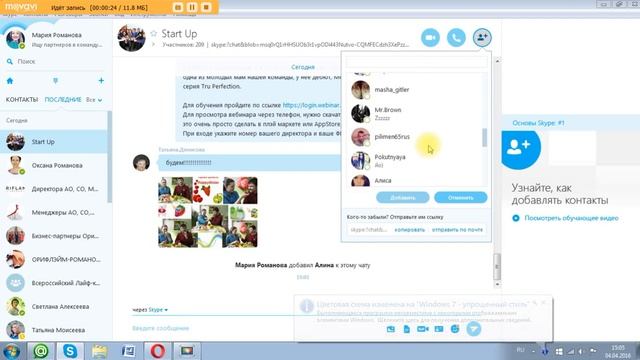The width and height of the screenshot is (640, 360).
Task: Click the plus icon in sidebar
Action: 101,81
